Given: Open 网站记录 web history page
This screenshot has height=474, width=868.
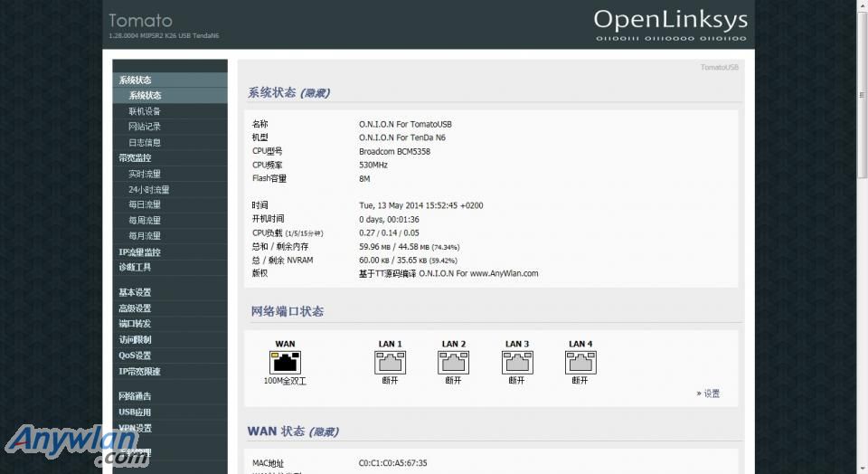Looking at the screenshot, I should [170, 127].
